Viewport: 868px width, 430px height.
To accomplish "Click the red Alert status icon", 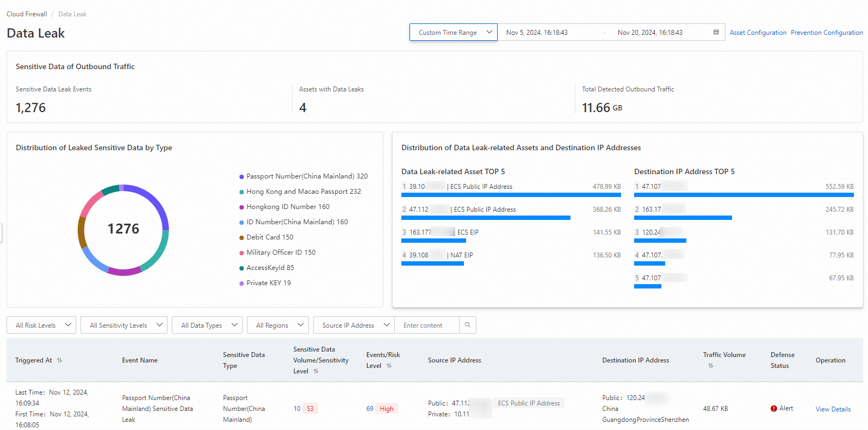I will click(x=773, y=409).
